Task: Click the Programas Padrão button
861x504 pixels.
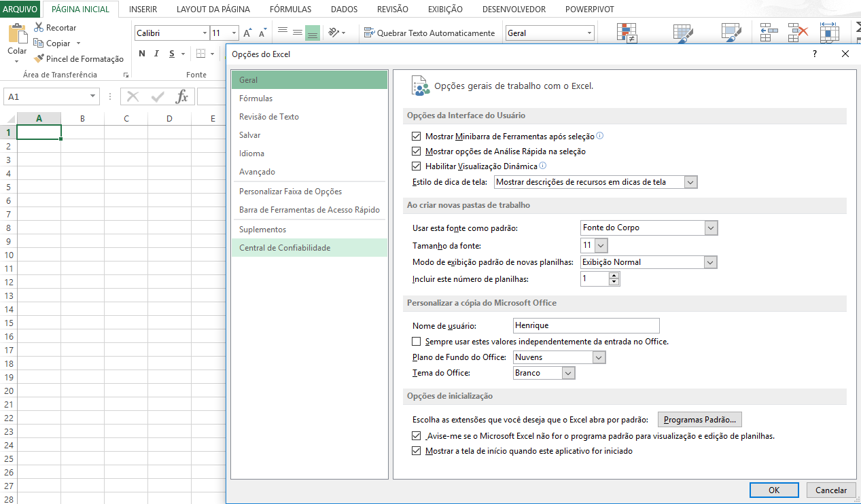Action: pyautogui.click(x=700, y=420)
